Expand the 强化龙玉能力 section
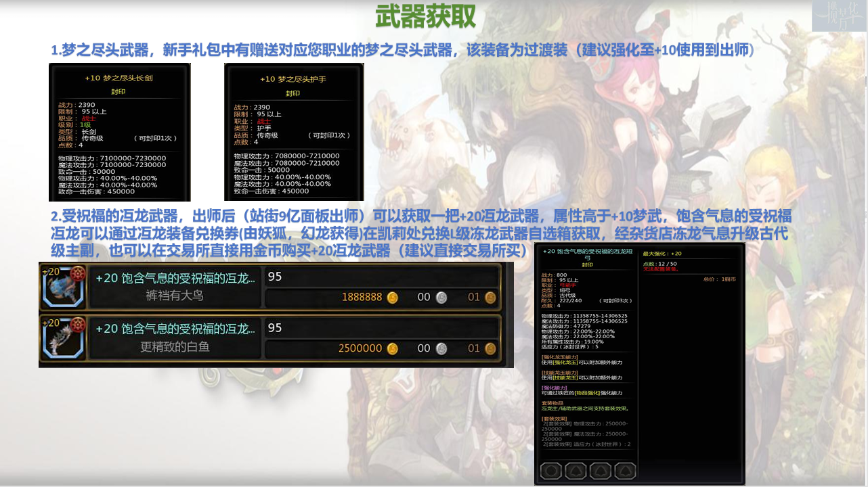Viewport: 868px width, 487px height. 559,358
